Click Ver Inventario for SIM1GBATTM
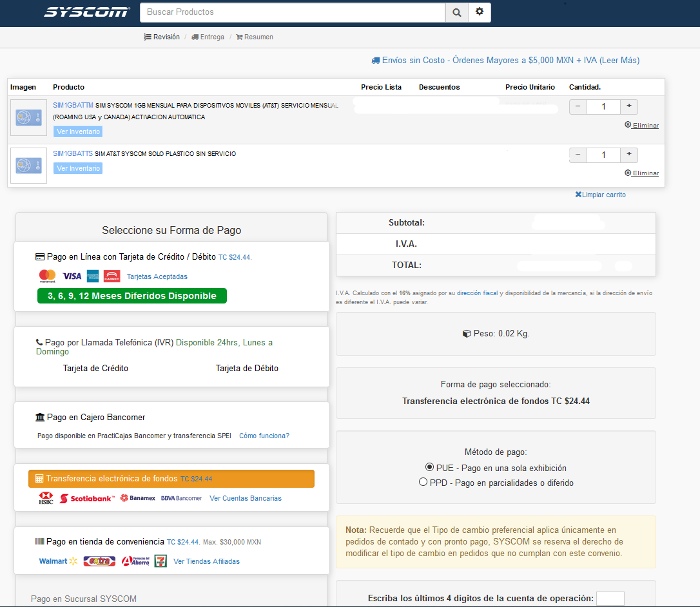The image size is (700, 607). [78, 131]
